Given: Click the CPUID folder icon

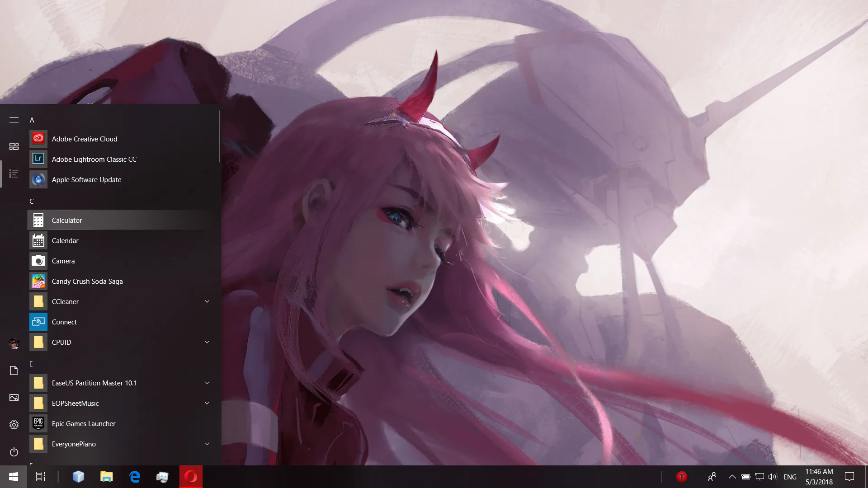Looking at the screenshot, I should (x=38, y=342).
